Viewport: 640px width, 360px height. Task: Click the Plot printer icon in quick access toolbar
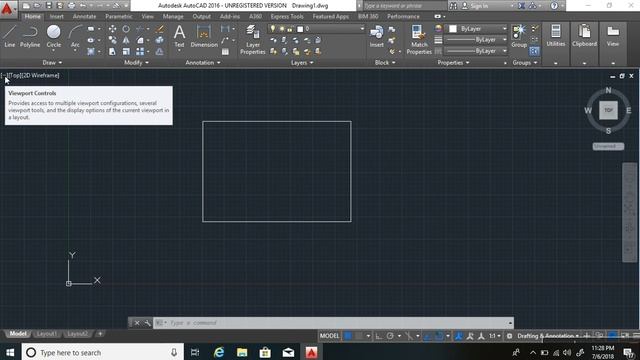coord(71,6)
